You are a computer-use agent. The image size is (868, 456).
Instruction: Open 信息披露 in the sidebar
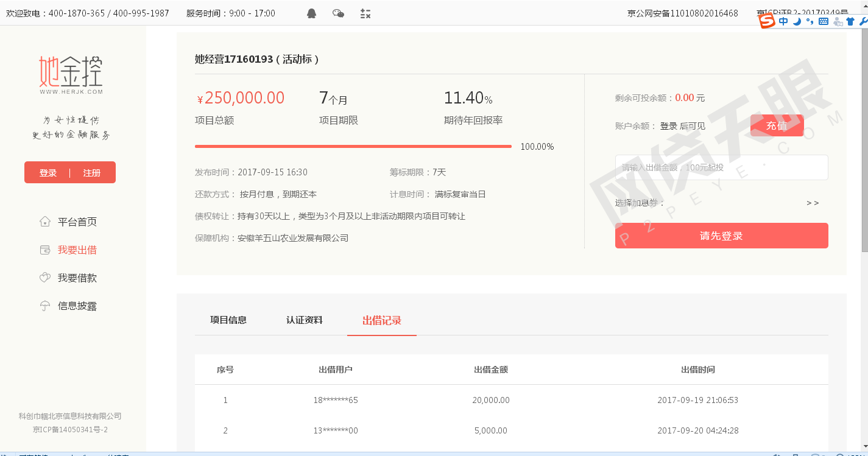click(x=77, y=306)
